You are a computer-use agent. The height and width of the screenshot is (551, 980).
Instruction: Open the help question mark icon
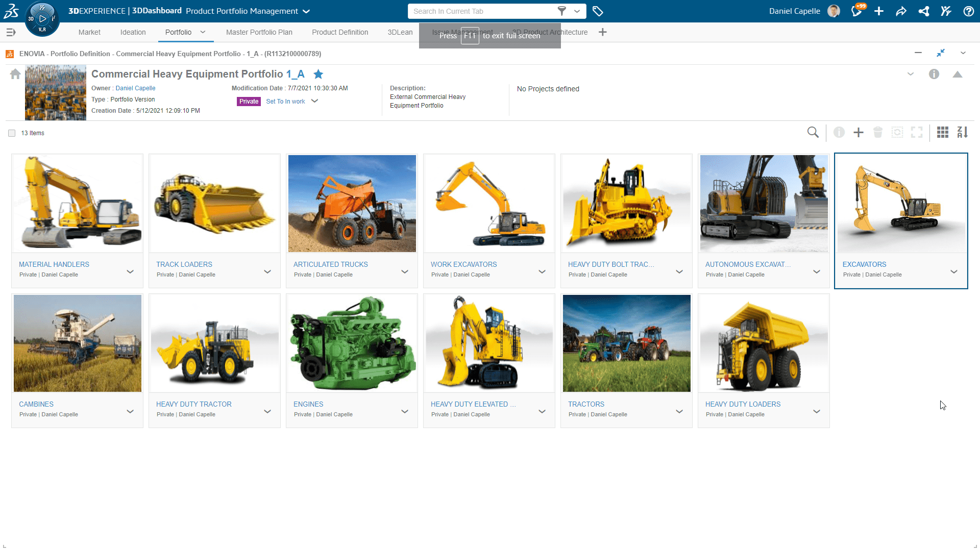coord(968,11)
